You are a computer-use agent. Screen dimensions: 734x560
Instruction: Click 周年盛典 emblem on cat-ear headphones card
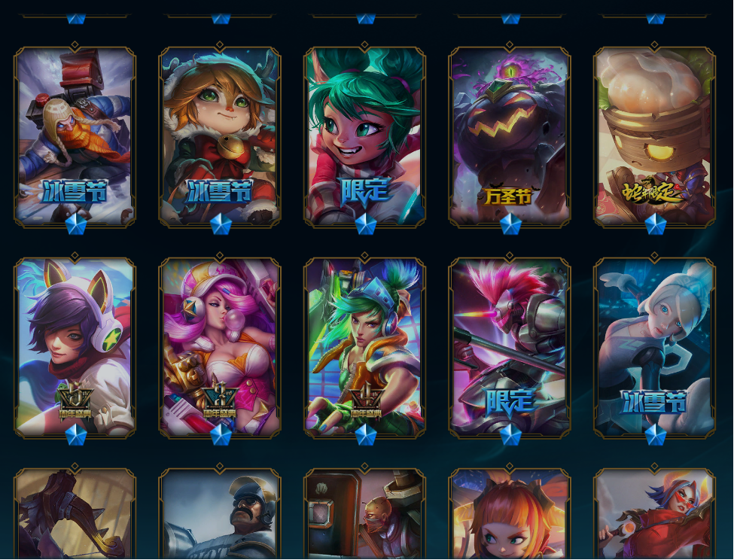point(75,401)
